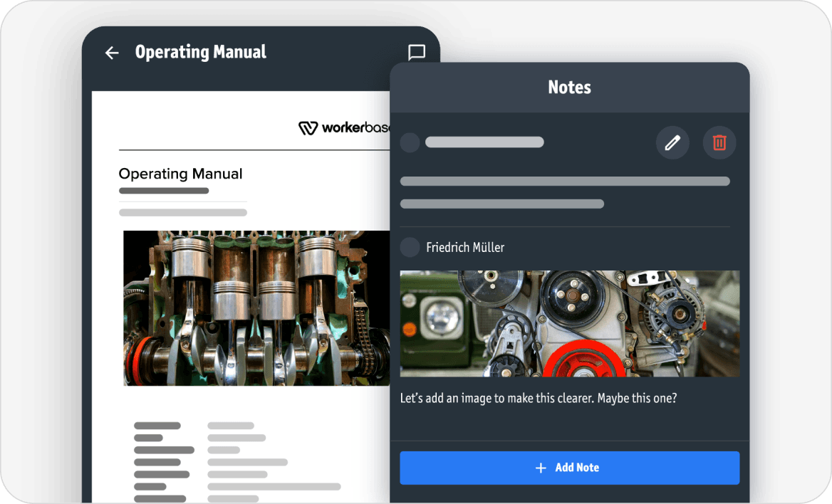Select the first note's shorter second text line

tap(501, 204)
